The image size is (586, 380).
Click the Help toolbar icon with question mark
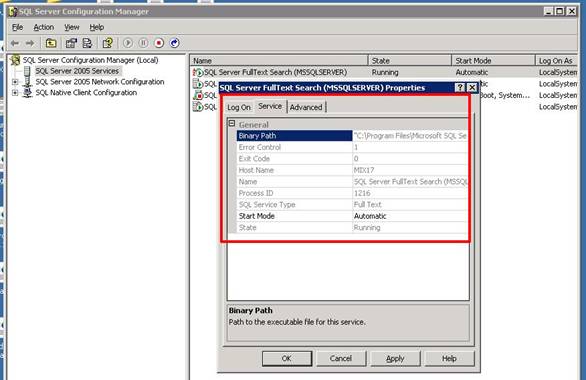(x=108, y=43)
